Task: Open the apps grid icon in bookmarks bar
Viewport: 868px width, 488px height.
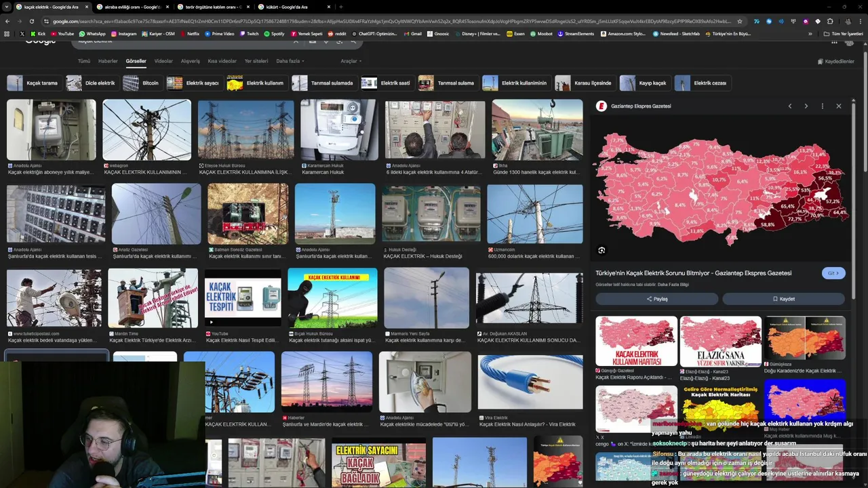Action: [7, 33]
